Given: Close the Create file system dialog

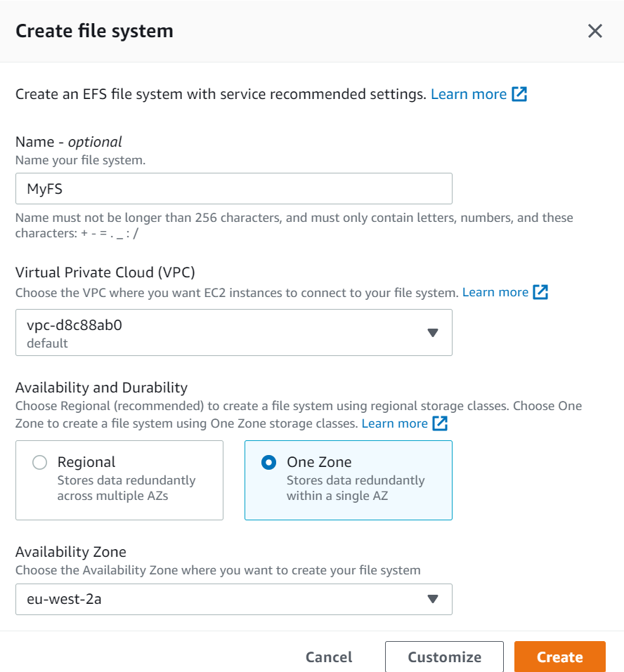Looking at the screenshot, I should (x=595, y=31).
